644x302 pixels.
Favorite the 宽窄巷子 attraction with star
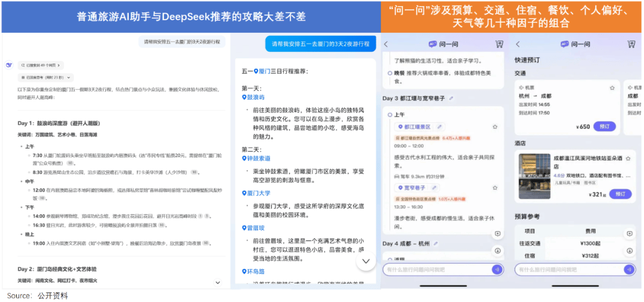tap(496, 188)
